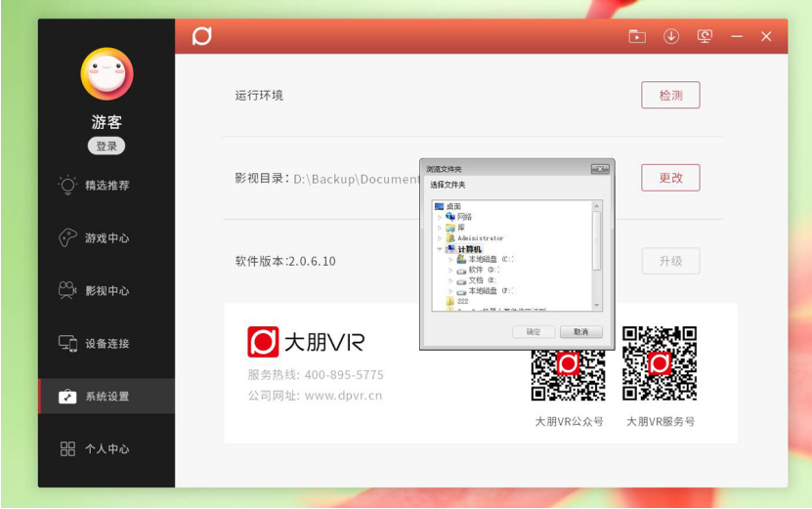Click 更改 to change video directory
The width and height of the screenshot is (812, 509).
(x=670, y=178)
